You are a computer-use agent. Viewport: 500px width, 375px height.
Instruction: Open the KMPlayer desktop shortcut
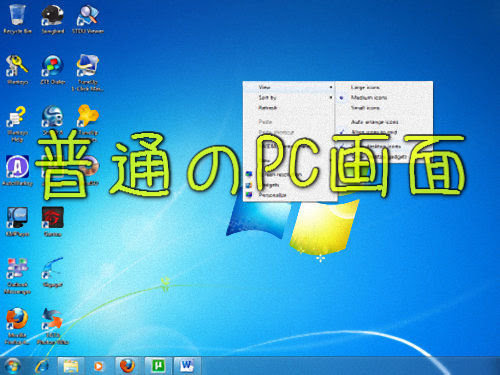pos(17,222)
